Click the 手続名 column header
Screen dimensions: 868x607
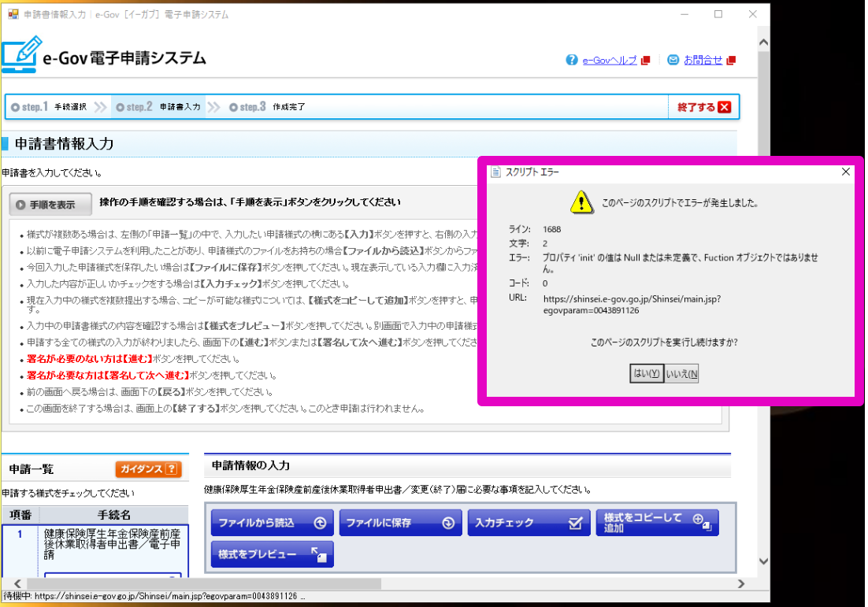coord(114,515)
